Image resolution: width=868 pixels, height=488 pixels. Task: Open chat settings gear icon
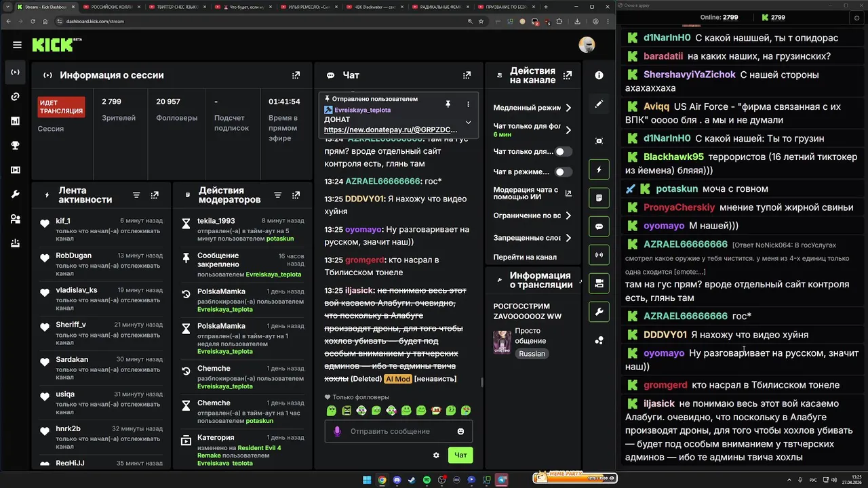pos(436,455)
